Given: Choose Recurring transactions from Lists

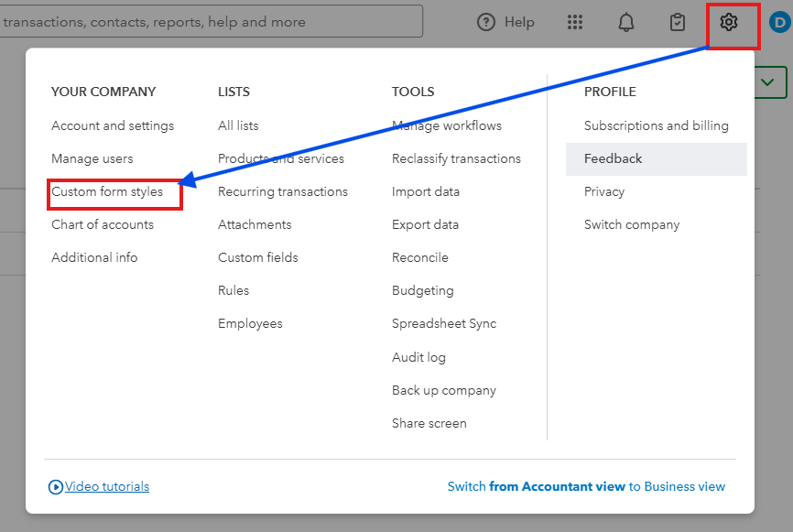Looking at the screenshot, I should coord(283,192).
